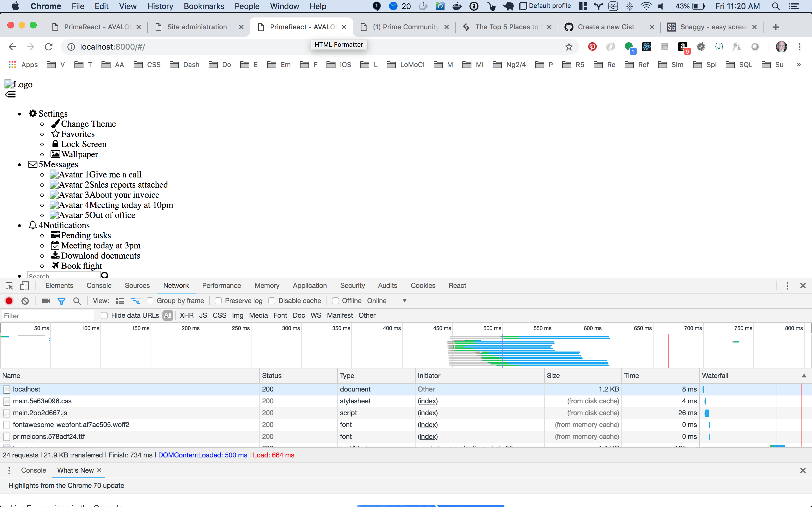The image size is (812, 507).
Task: Open the React DevTools extension icon
Action: pyautogui.click(x=646, y=47)
